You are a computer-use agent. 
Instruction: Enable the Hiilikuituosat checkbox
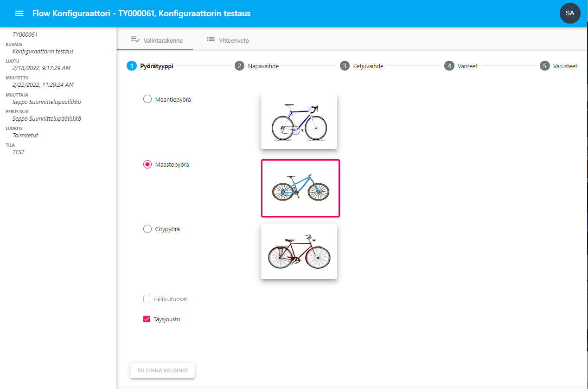[147, 299]
